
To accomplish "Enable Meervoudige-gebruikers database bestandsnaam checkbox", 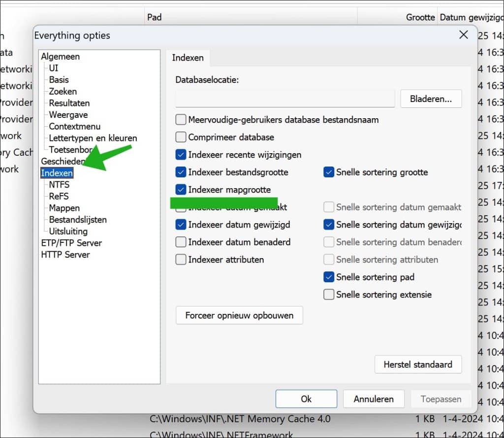I will [181, 120].
